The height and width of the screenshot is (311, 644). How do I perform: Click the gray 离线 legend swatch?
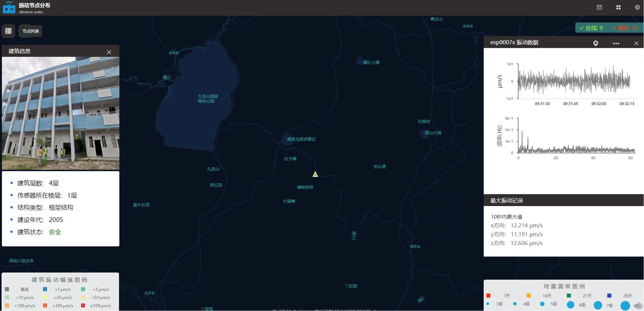[x=7, y=289]
